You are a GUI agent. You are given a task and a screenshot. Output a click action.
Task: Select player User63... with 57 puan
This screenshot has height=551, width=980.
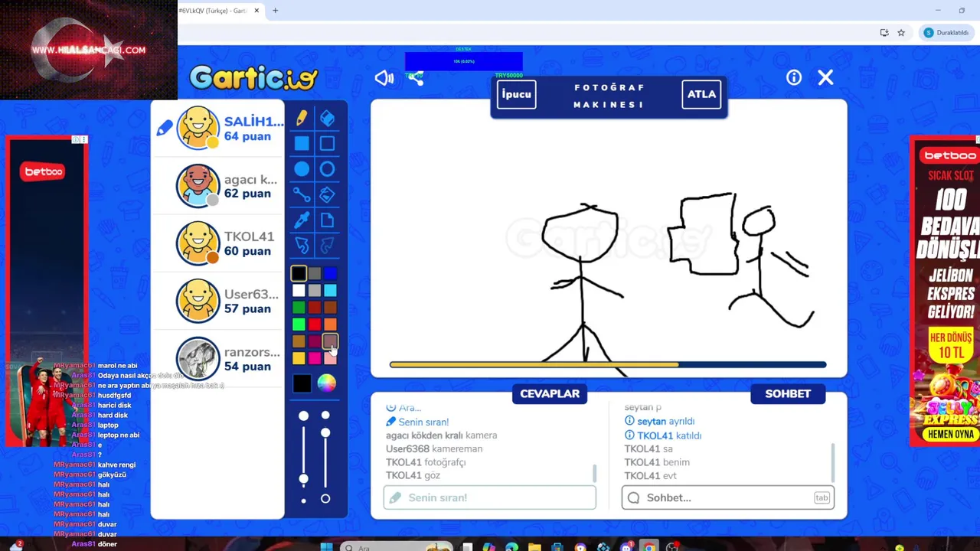tap(217, 301)
